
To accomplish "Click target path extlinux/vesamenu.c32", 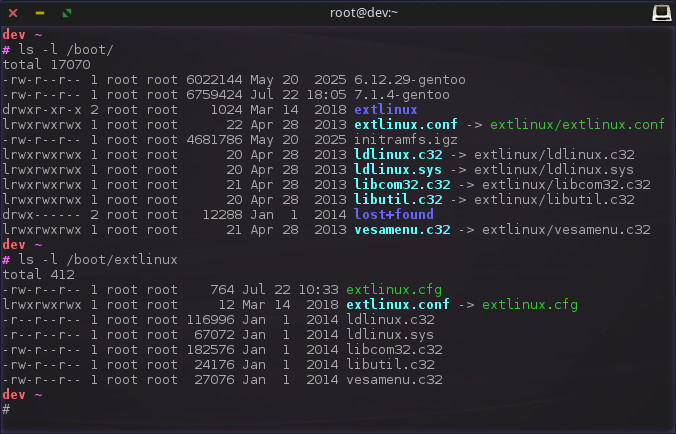I will pos(566,230).
